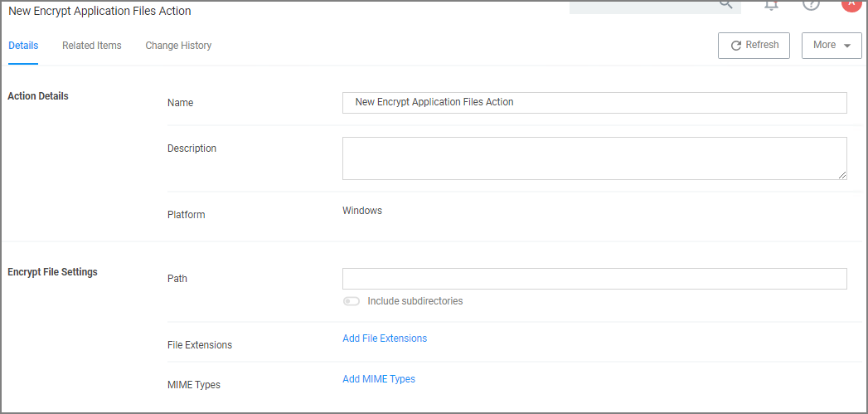The image size is (868, 414).
Task: Switch to the Details tab
Action: (23, 46)
